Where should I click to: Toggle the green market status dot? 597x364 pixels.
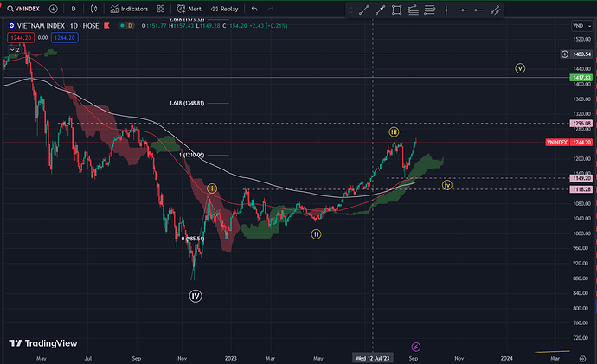click(x=122, y=25)
